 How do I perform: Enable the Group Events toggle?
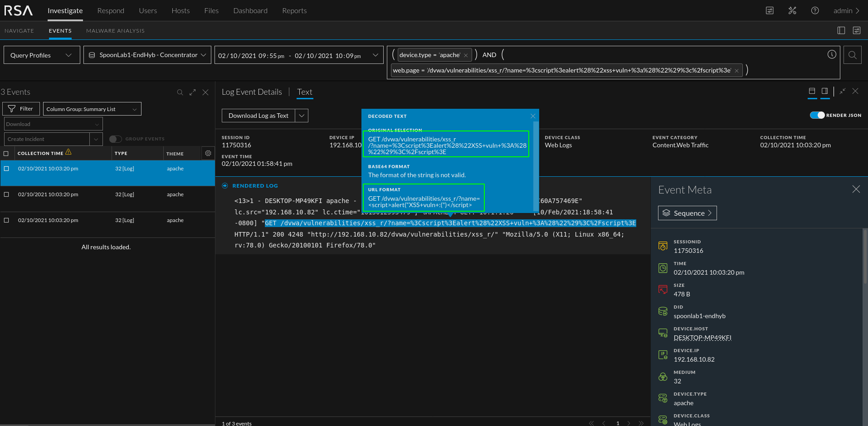tap(115, 139)
